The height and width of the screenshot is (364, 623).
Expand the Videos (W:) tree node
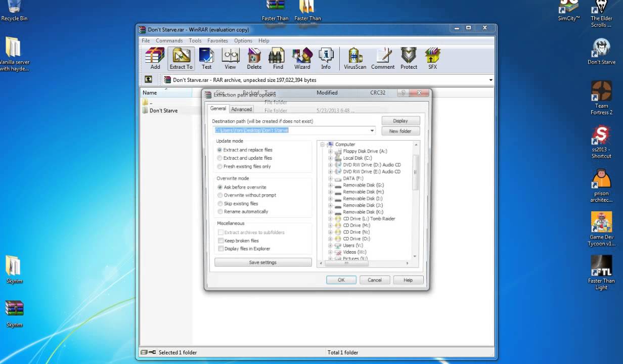(330, 252)
